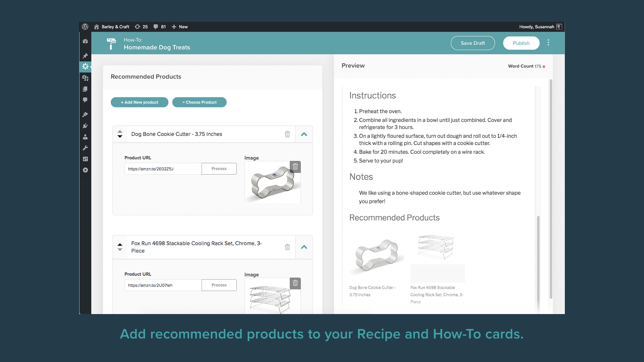
Task: Open the 25 pending updates
Action: (141, 27)
